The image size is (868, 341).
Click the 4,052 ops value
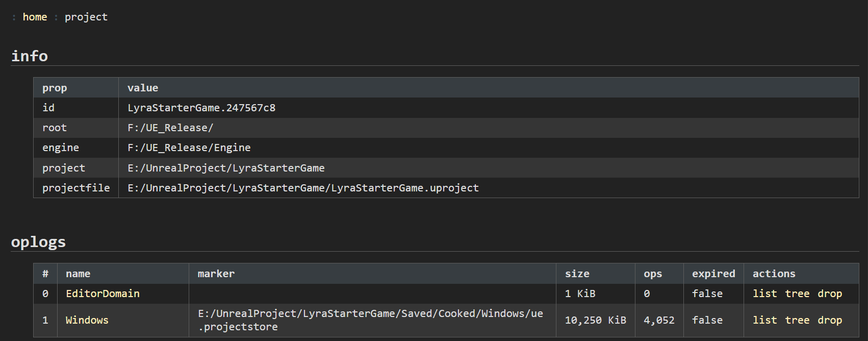coord(659,320)
